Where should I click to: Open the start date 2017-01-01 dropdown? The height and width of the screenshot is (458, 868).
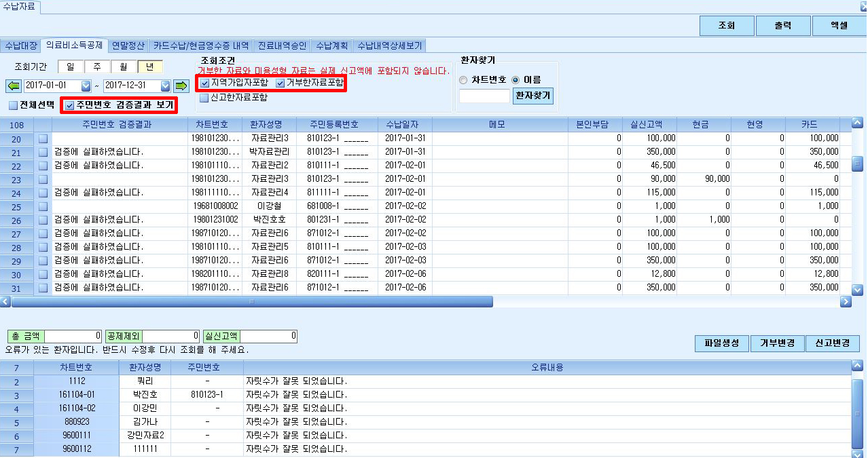pos(86,86)
